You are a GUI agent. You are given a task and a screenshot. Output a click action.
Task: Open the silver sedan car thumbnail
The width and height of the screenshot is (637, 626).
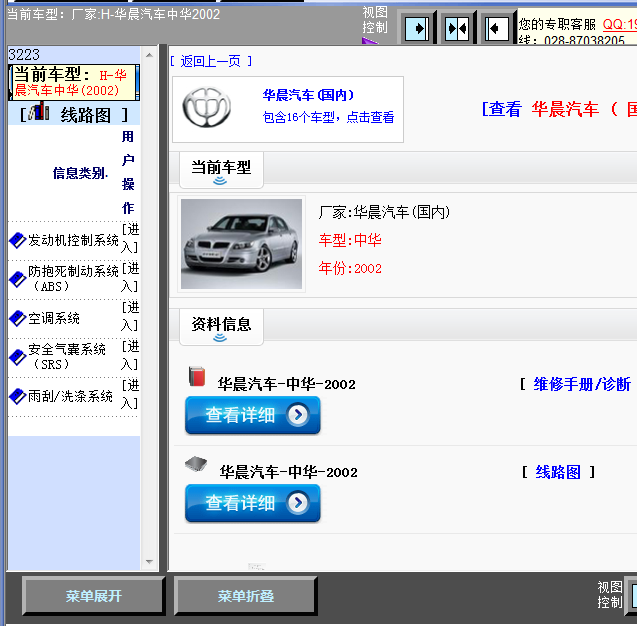[241, 244]
